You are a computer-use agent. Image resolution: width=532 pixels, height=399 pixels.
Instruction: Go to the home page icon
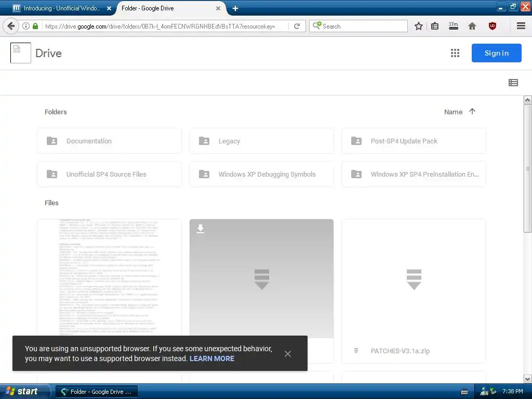[472, 26]
